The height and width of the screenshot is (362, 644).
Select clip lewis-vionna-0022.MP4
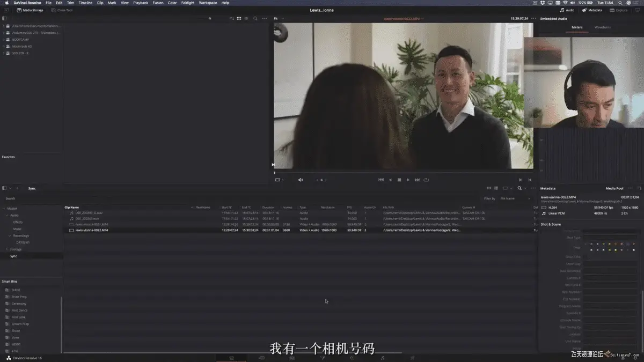pyautogui.click(x=91, y=230)
